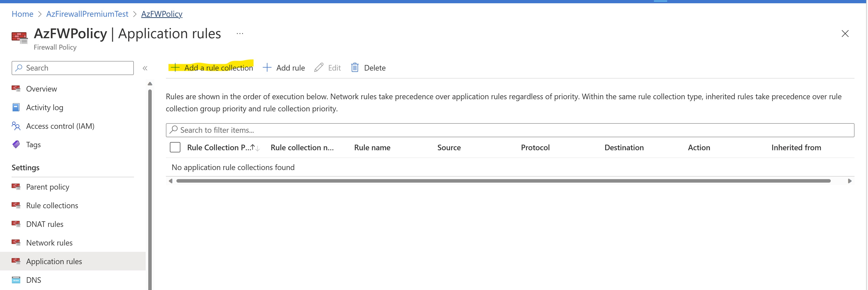Open the AzFirewallPremiumTest breadcrumb link
Screen dimensions: 868x290
87,14
